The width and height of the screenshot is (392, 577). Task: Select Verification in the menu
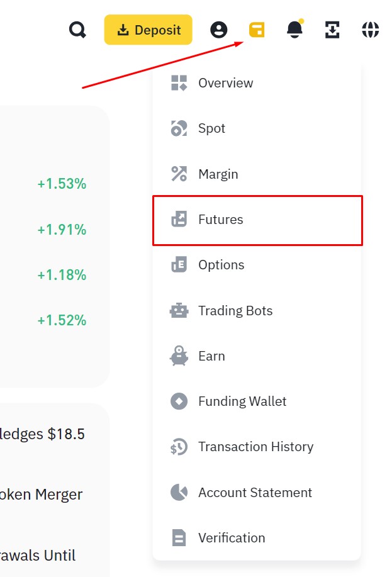click(x=232, y=538)
